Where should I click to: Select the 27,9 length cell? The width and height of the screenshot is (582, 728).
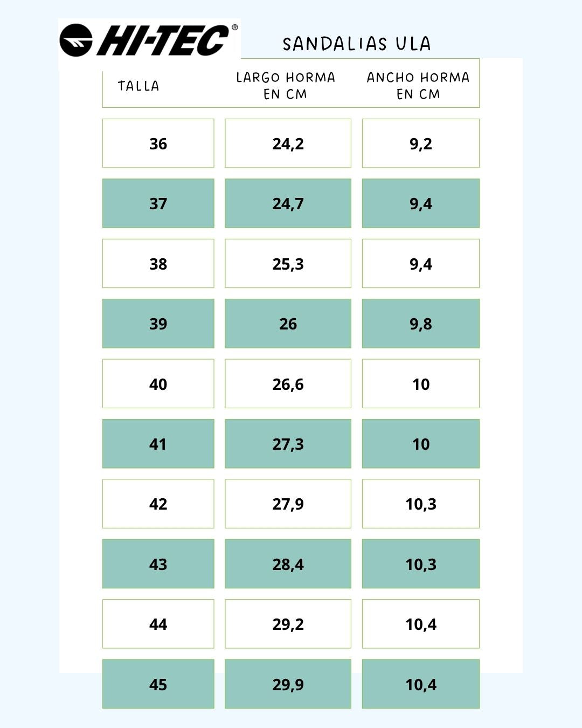(288, 504)
